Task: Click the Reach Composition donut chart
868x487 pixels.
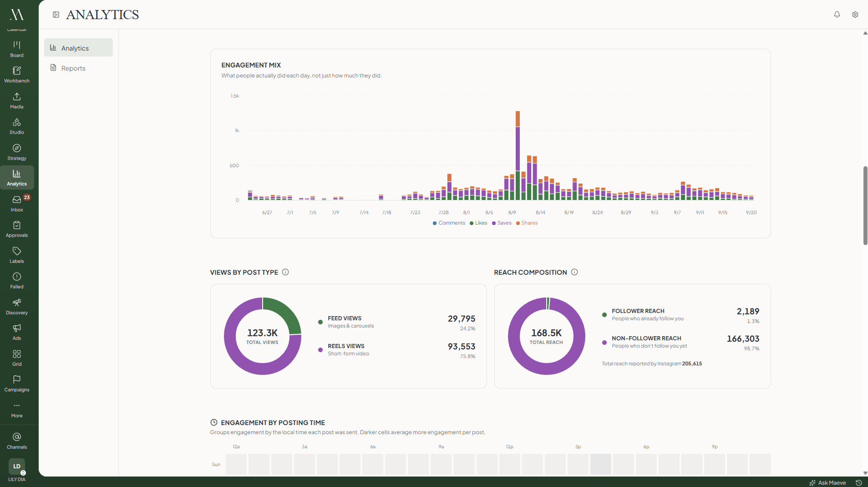Action: (x=546, y=336)
